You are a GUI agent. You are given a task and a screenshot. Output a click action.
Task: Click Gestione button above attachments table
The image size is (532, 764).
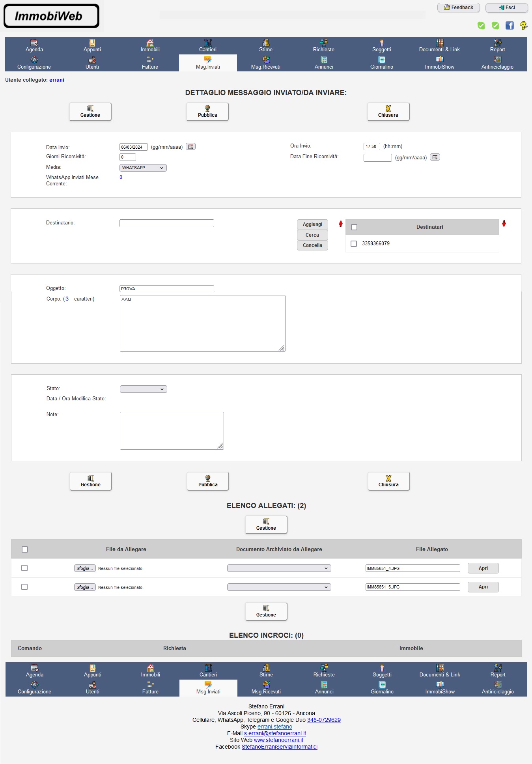coord(266,525)
